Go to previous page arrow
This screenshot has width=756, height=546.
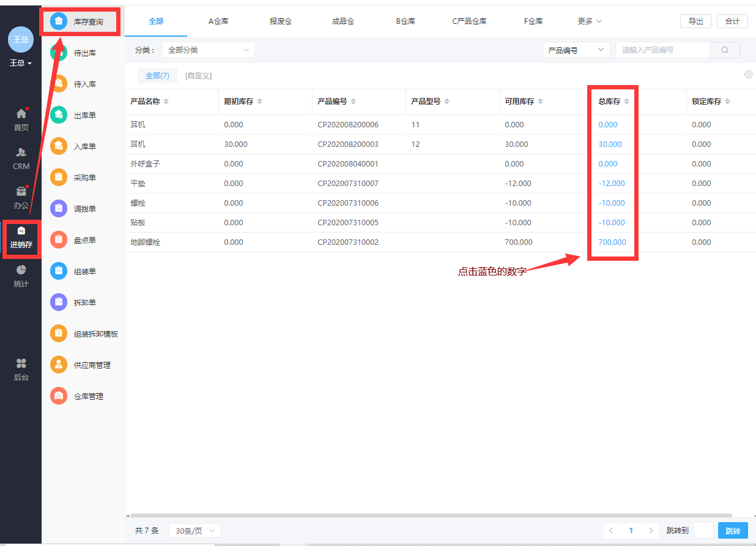click(611, 531)
